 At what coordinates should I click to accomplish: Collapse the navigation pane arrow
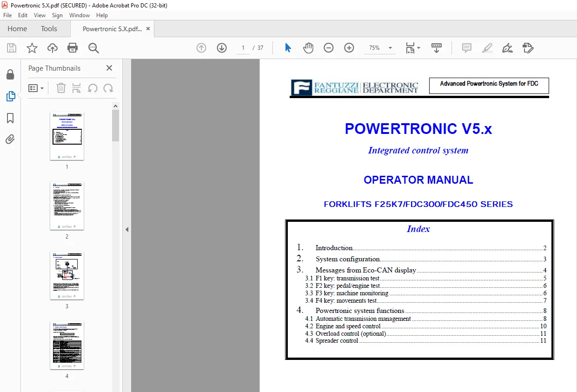(127, 229)
